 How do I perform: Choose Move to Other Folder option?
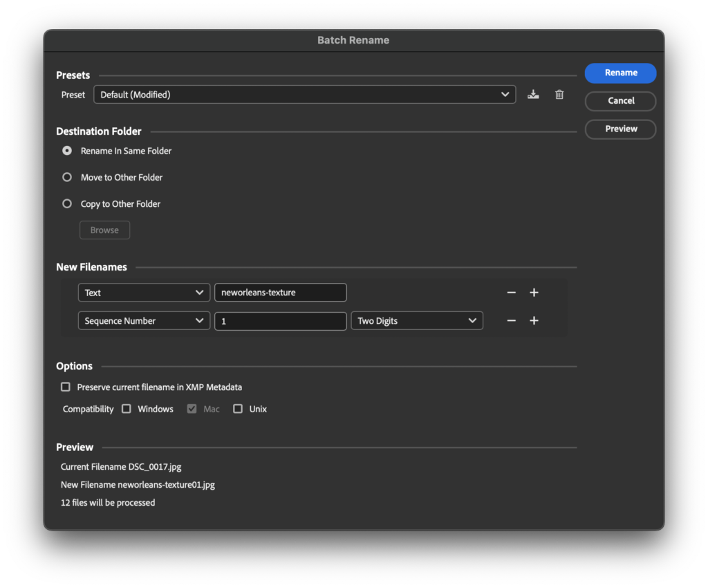click(67, 177)
